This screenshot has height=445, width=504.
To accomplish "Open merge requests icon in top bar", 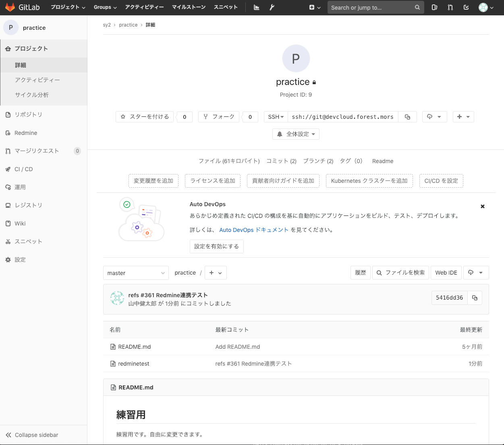I will tap(450, 7).
